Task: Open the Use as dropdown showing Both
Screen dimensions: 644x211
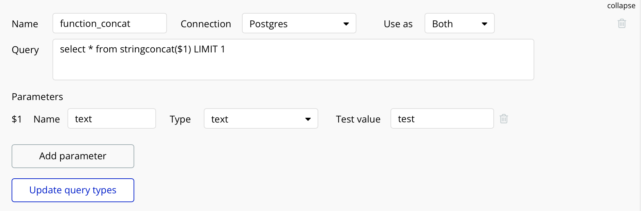Action: click(459, 23)
